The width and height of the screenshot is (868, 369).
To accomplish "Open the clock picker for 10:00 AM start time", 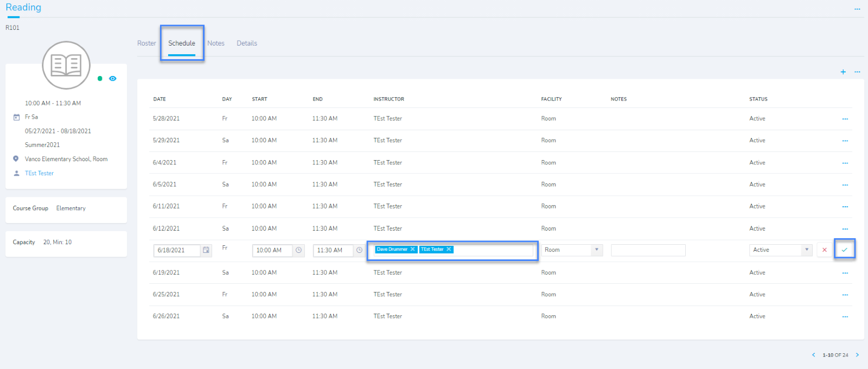I will click(x=298, y=250).
